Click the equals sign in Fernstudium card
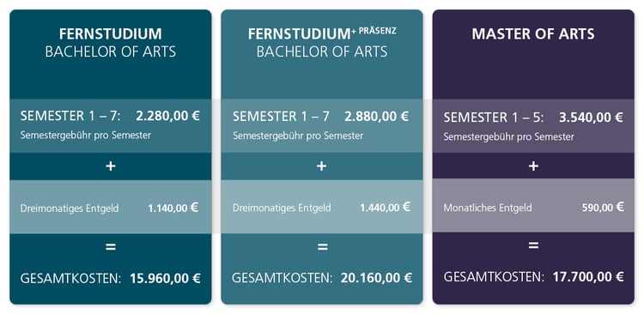Viewport: 644px width, 314px height. pyautogui.click(x=111, y=247)
